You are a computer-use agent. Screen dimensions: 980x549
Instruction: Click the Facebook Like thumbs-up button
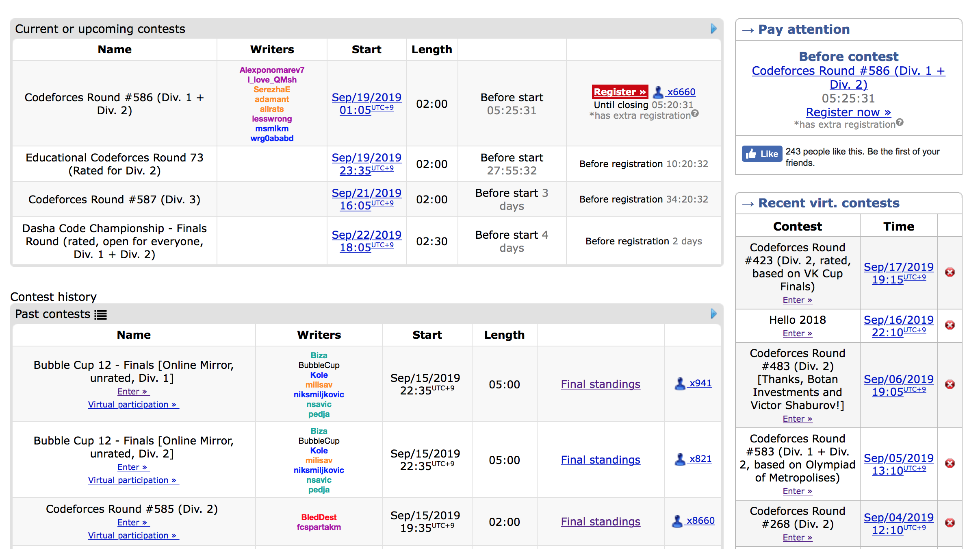(x=762, y=154)
